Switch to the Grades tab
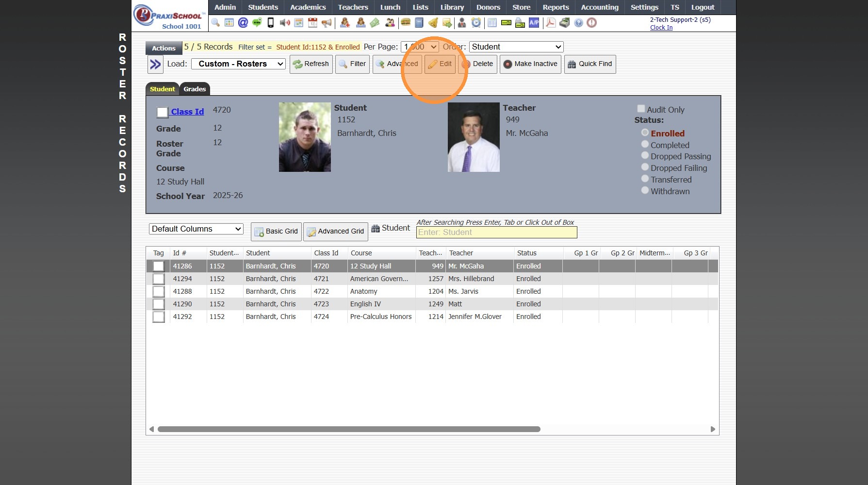This screenshot has height=485, width=868. pos(195,89)
